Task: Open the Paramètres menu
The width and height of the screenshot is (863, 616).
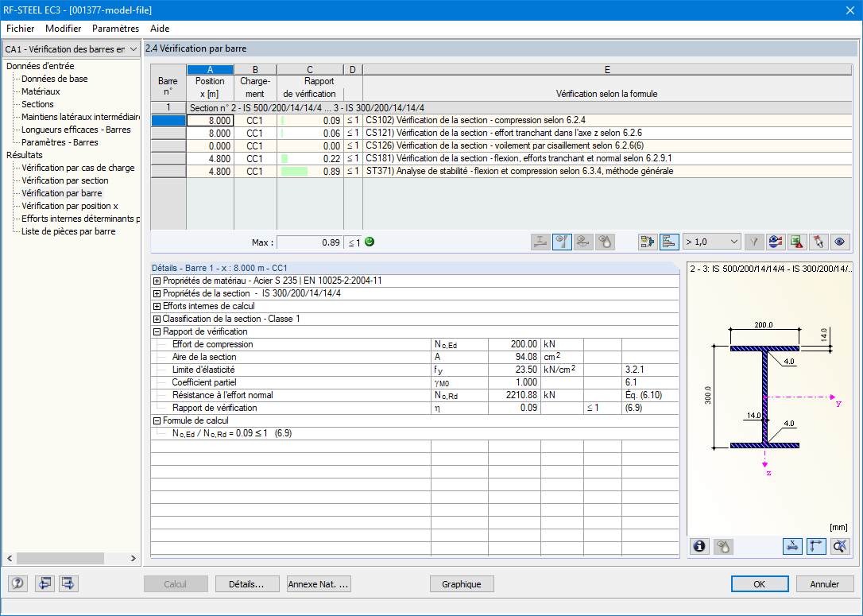Action: tap(115, 29)
